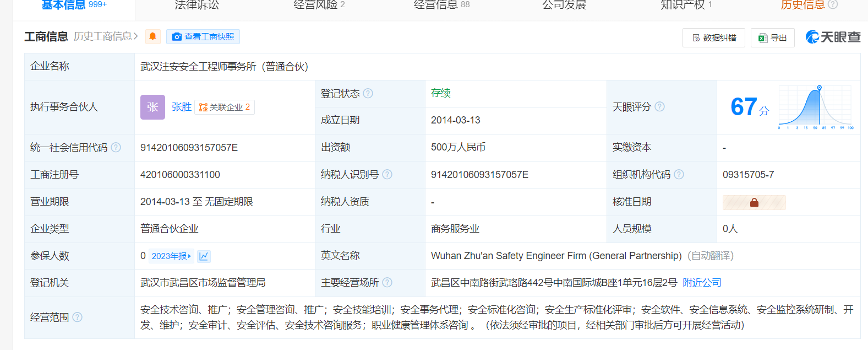Click help icon beside 主要经营场所

tap(387, 282)
